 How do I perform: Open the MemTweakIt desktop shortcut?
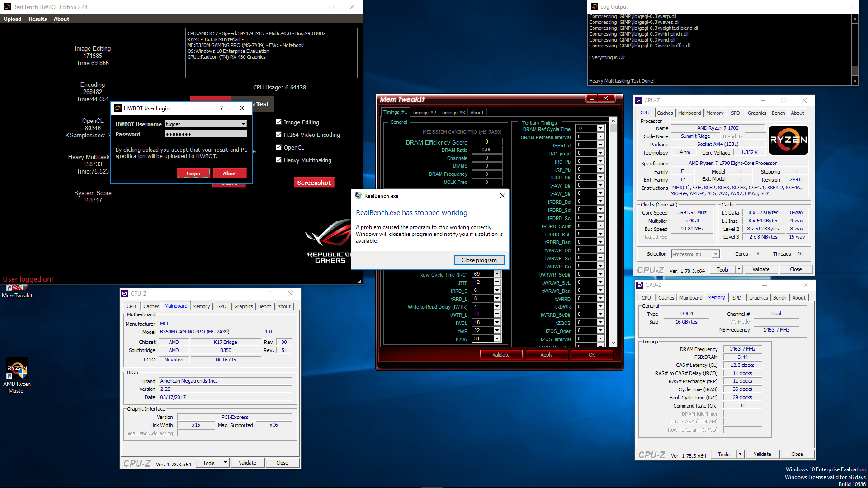17,291
